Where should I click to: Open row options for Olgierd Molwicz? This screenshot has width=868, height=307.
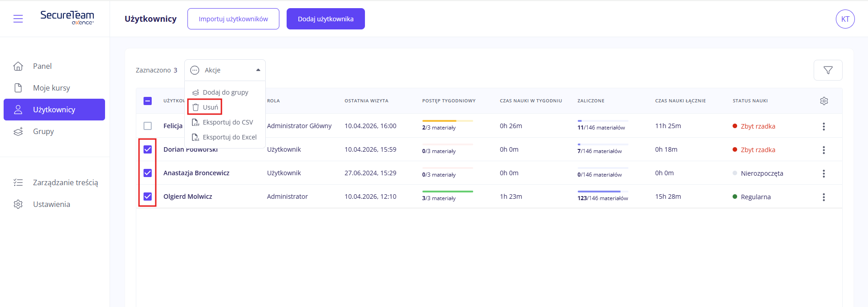(824, 197)
